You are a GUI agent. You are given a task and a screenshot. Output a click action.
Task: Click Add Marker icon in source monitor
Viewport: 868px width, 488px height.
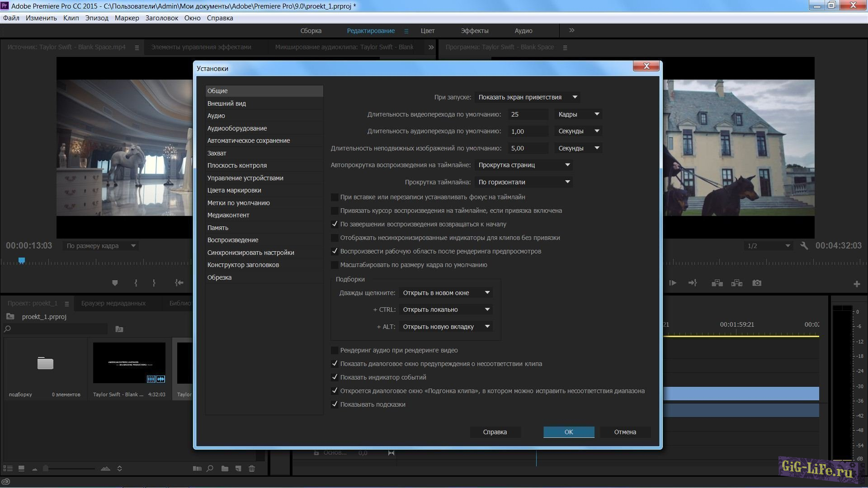115,283
